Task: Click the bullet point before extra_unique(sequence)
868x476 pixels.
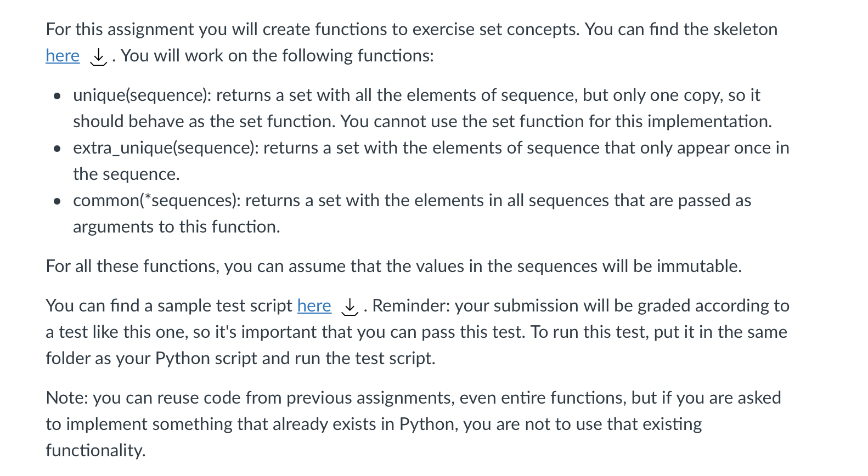Action: 57,149
